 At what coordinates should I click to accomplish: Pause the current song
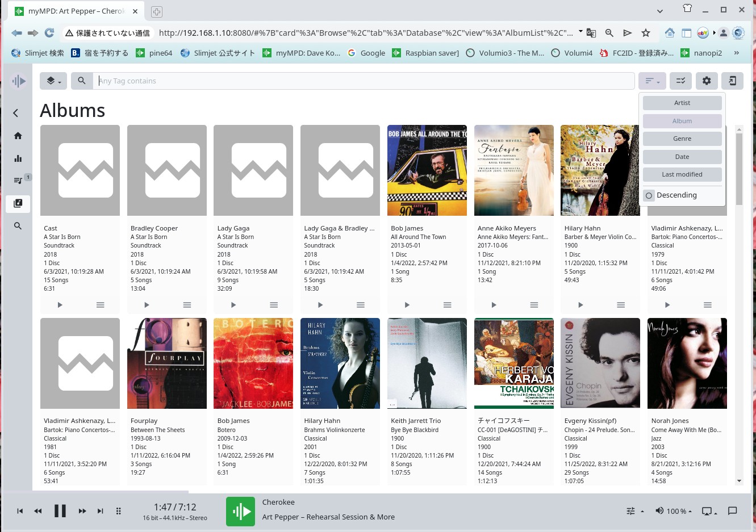click(x=60, y=511)
